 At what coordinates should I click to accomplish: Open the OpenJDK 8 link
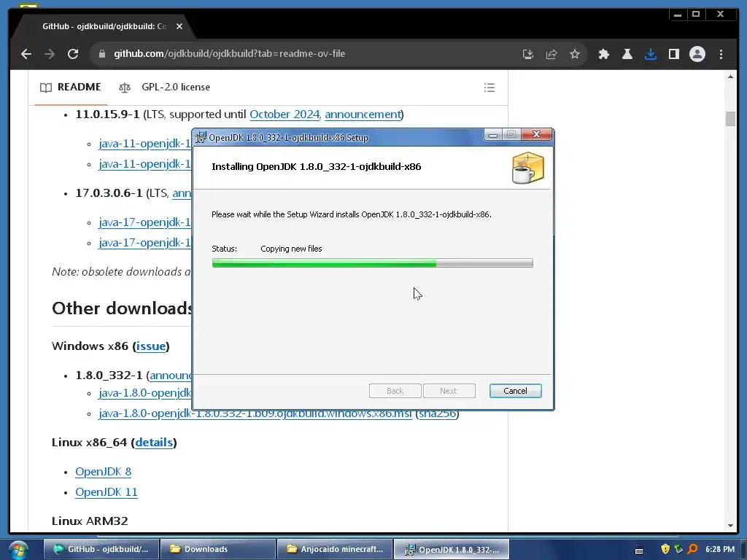tap(103, 472)
